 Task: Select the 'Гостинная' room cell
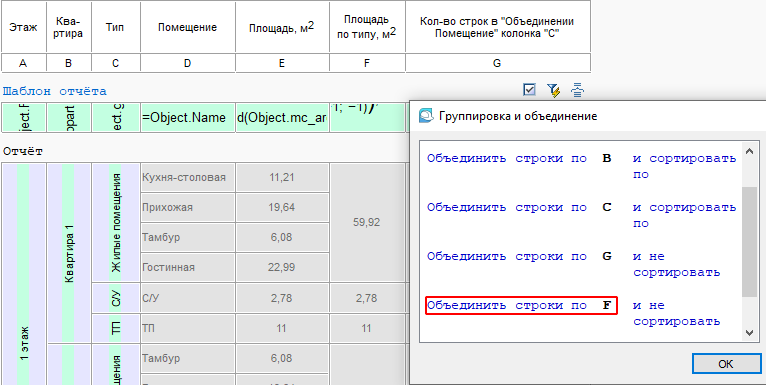click(188, 267)
